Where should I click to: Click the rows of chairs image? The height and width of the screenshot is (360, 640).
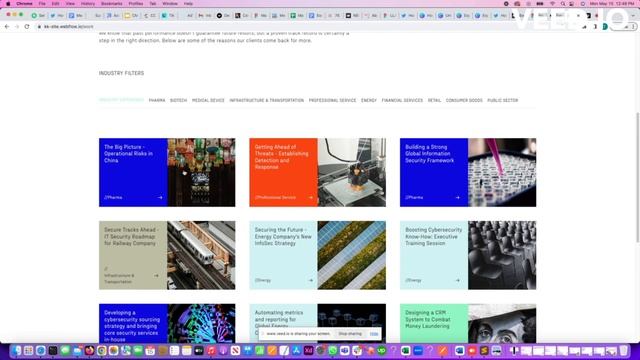[502, 256]
